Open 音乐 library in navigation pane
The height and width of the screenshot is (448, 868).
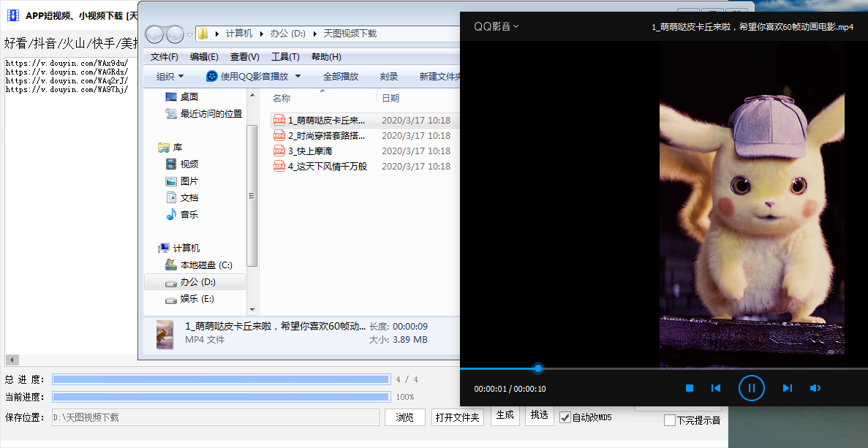pos(182,214)
